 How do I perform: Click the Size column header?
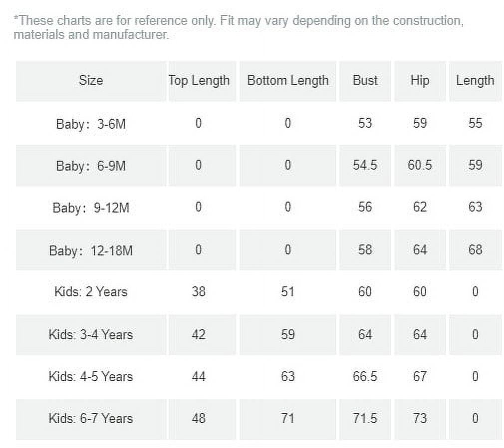91,81
